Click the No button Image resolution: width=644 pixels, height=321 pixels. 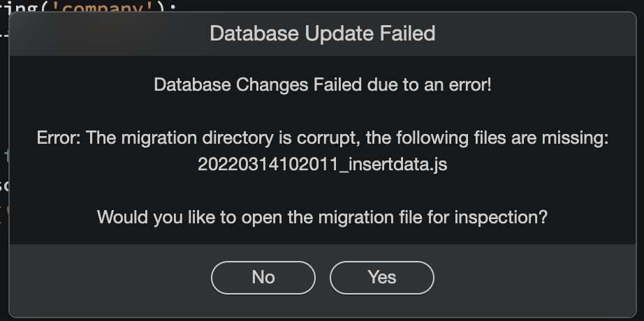(263, 277)
